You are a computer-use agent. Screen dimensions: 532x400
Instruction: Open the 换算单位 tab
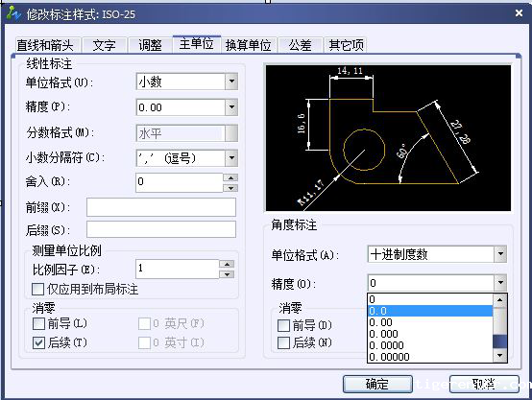249,45
